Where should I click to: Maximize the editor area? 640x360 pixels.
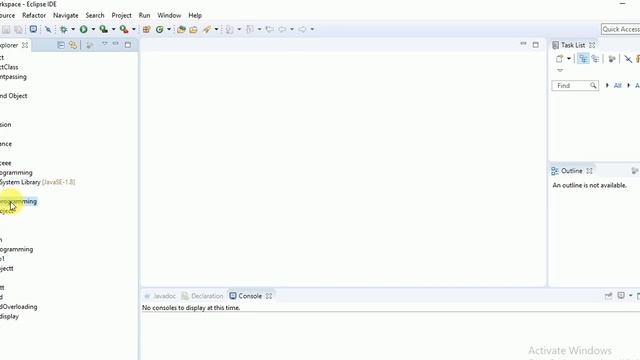(x=536, y=45)
